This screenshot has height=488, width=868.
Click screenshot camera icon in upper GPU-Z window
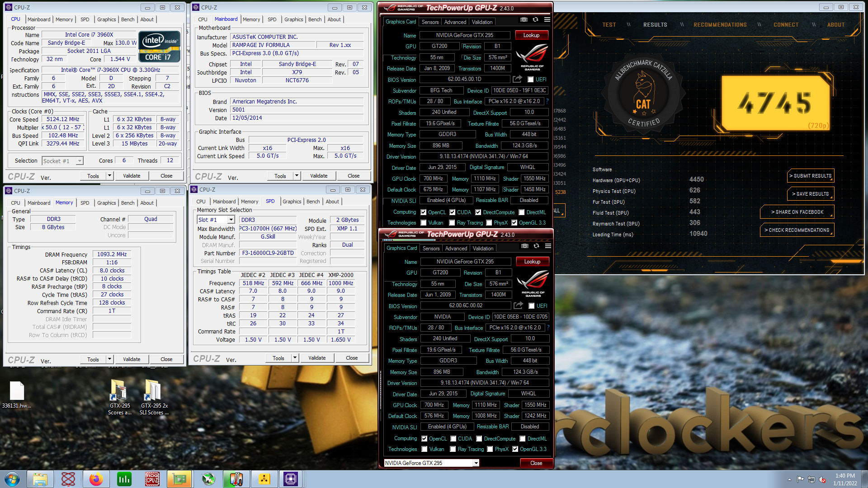pyautogui.click(x=524, y=20)
